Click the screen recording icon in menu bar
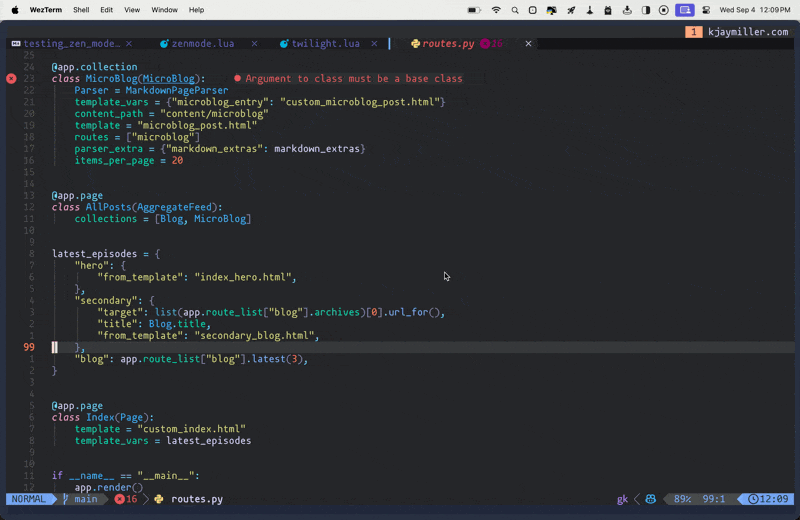This screenshot has width=800, height=520. pyautogui.click(x=664, y=10)
